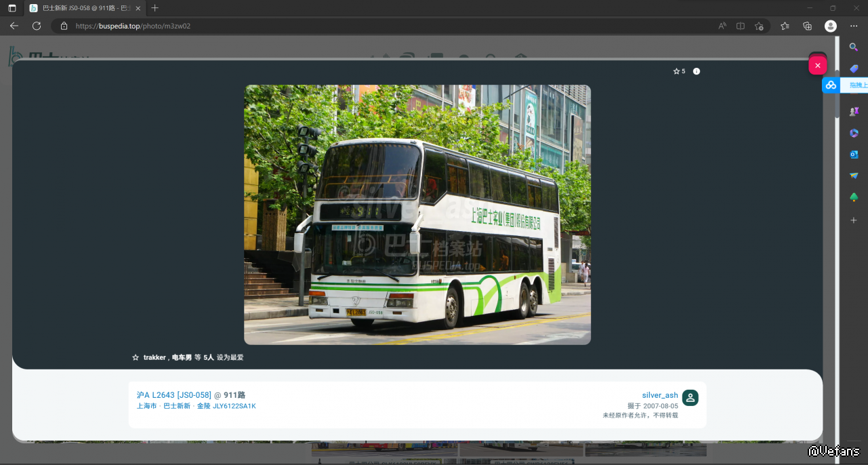868x465 pixels.
Task: Open the photo info icon
Action: coord(697,71)
